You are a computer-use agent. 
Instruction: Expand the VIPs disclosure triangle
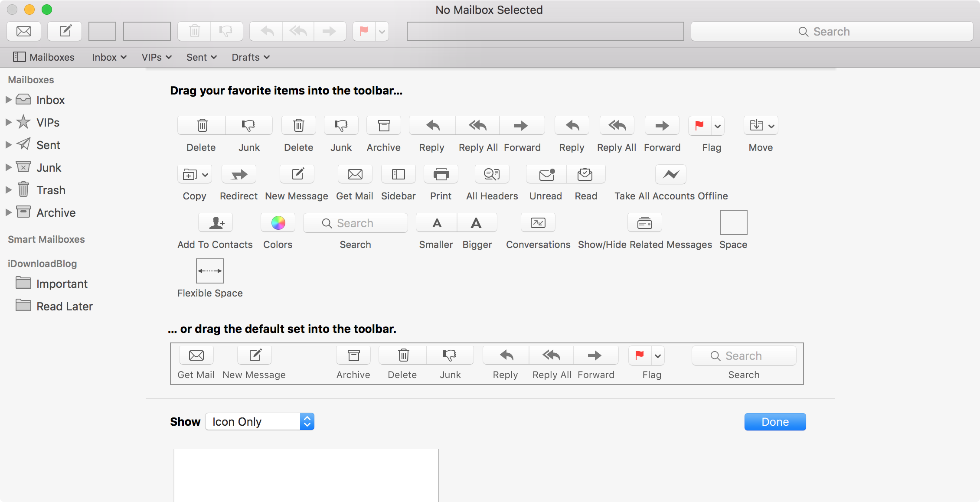[8, 122]
